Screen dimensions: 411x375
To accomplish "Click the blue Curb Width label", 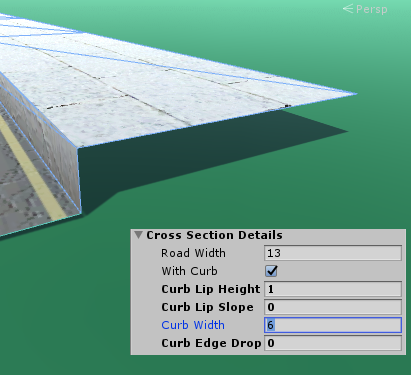I will tap(193, 325).
